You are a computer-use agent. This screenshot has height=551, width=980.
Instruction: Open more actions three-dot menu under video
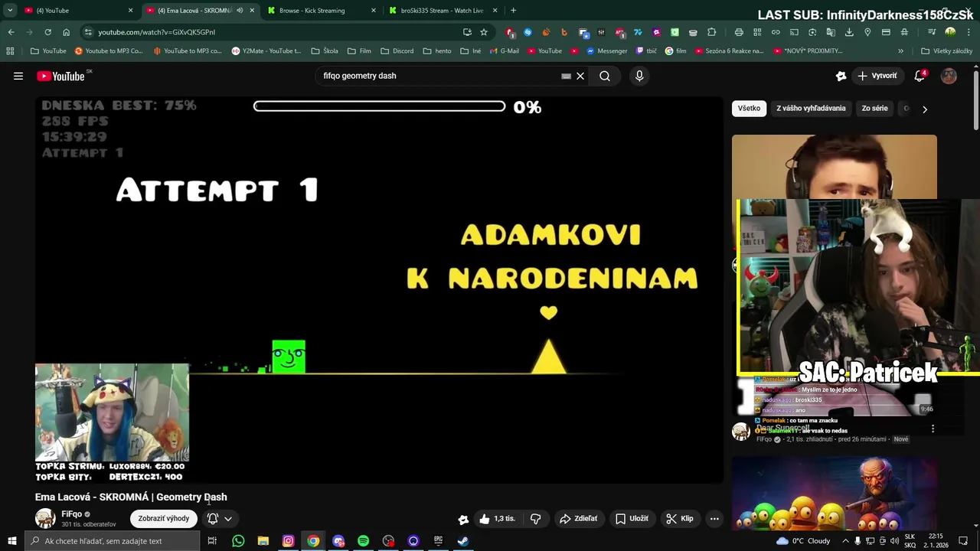click(x=714, y=518)
